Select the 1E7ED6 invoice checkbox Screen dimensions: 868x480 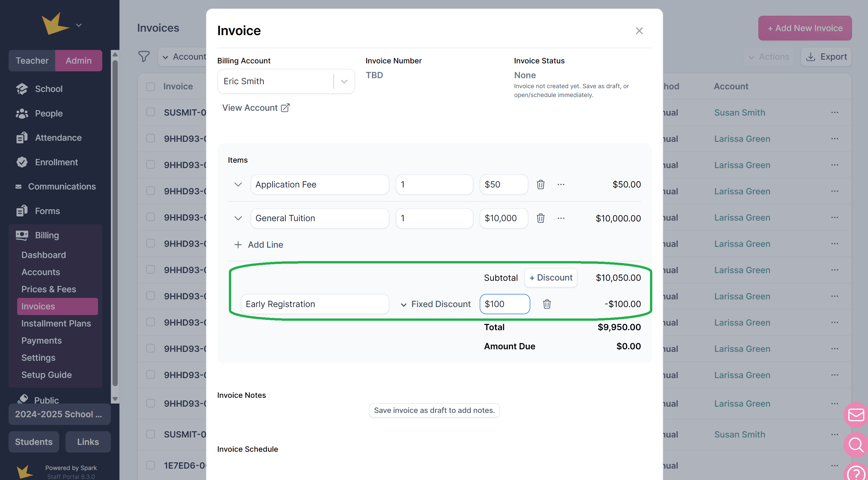[x=151, y=465]
